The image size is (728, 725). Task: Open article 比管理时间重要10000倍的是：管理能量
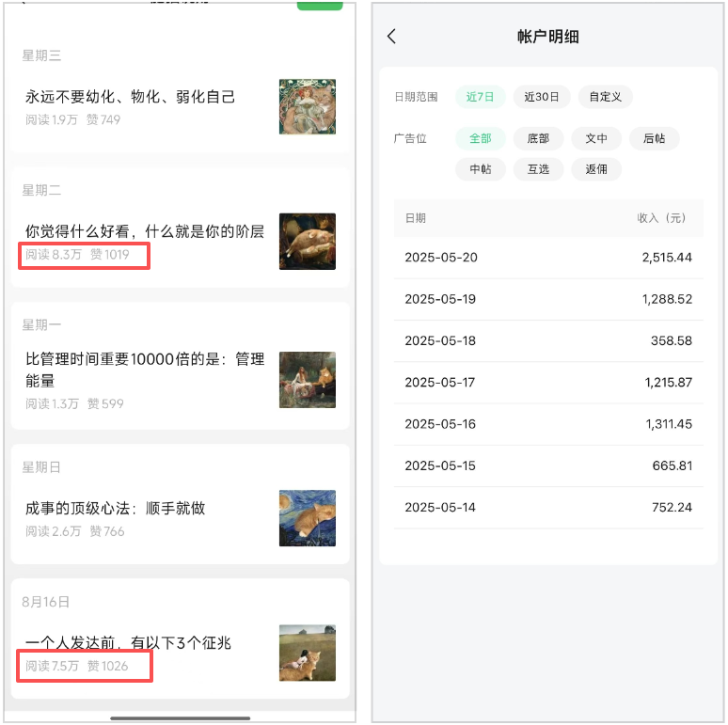(x=145, y=370)
